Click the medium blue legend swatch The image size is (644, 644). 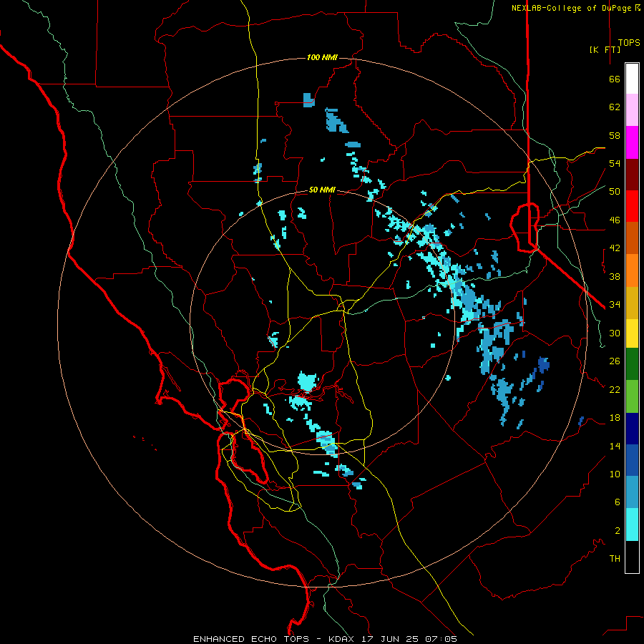point(632,460)
